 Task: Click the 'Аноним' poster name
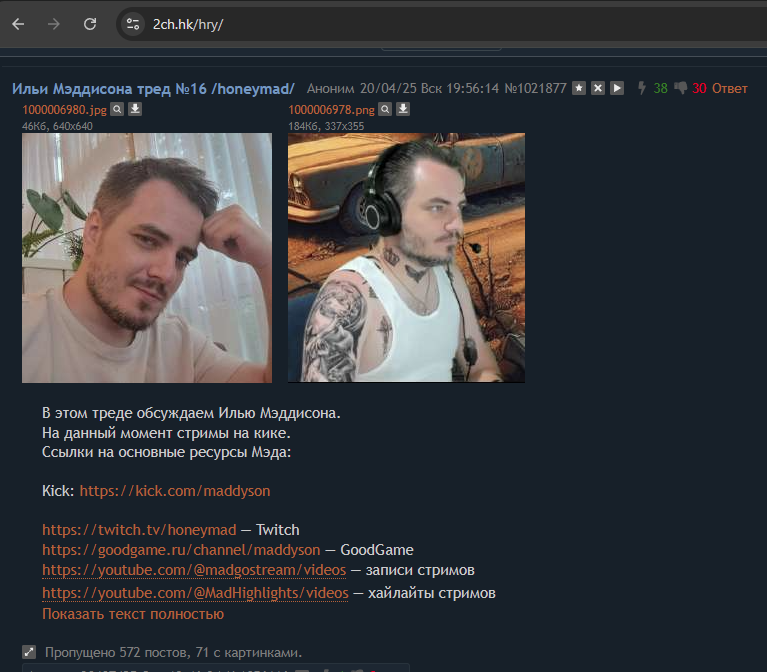click(x=331, y=89)
